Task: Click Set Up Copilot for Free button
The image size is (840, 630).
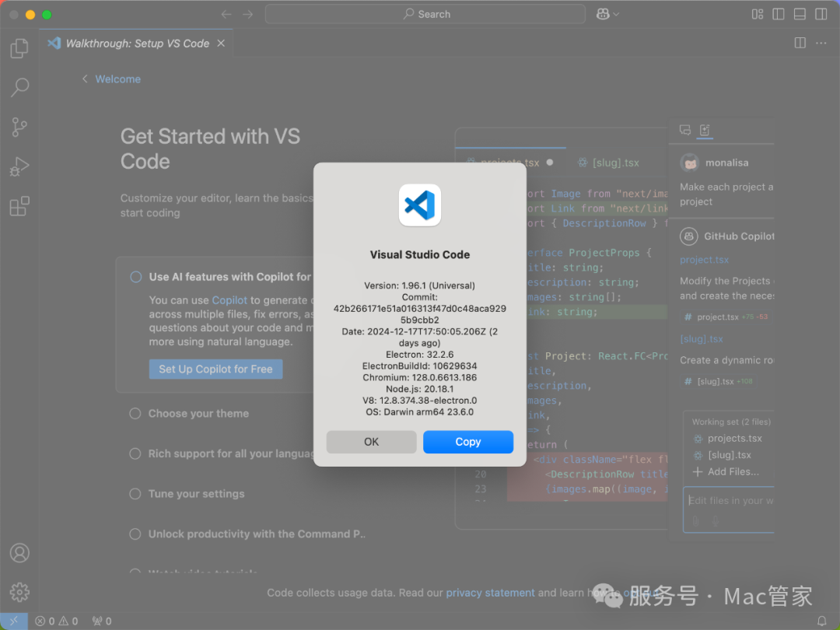Action: (215, 369)
